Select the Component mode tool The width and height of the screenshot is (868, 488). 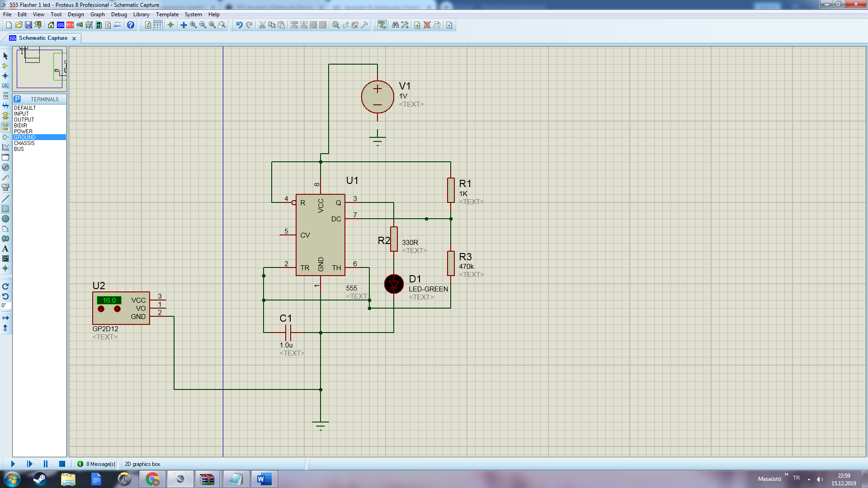pyautogui.click(x=5, y=66)
